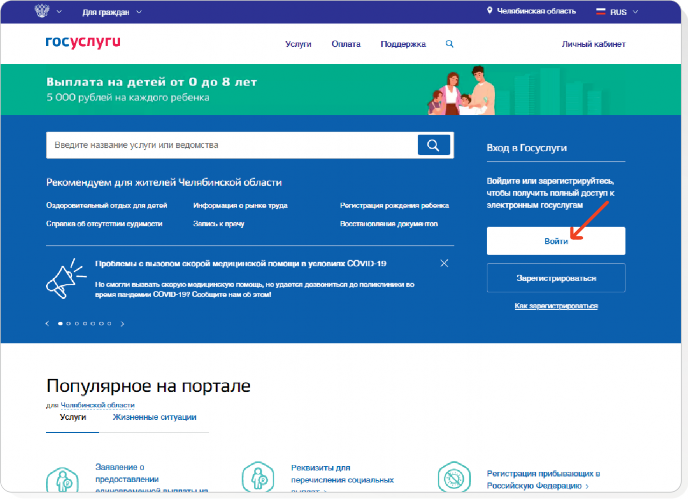Viewport: 688px width, 499px height.
Task: Open Оздоровительный отдых для детей
Action: click(x=107, y=205)
